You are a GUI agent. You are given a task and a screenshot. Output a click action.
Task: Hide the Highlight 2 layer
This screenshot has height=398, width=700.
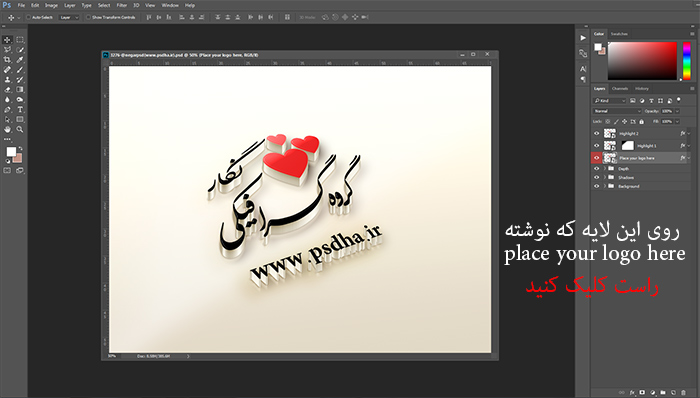click(x=596, y=133)
